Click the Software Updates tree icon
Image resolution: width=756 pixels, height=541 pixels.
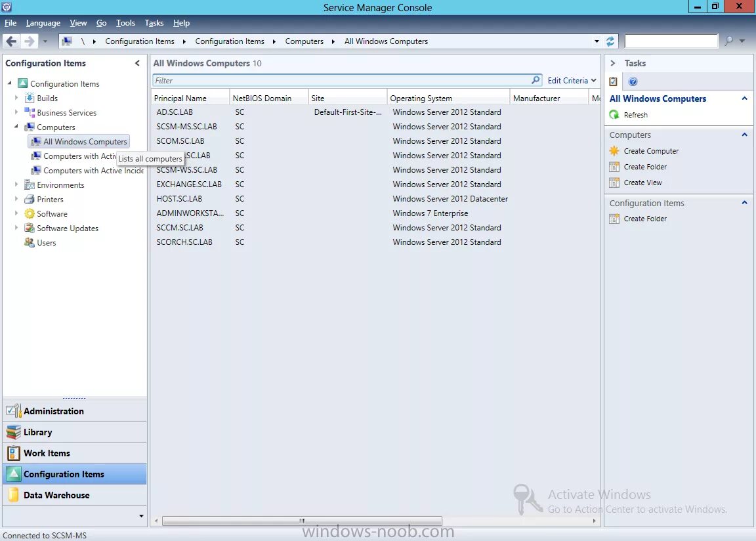pos(30,228)
